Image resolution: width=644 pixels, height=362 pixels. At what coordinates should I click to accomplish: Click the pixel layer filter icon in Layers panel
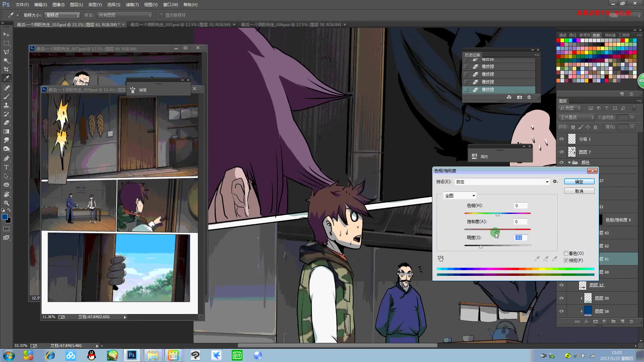point(591,108)
